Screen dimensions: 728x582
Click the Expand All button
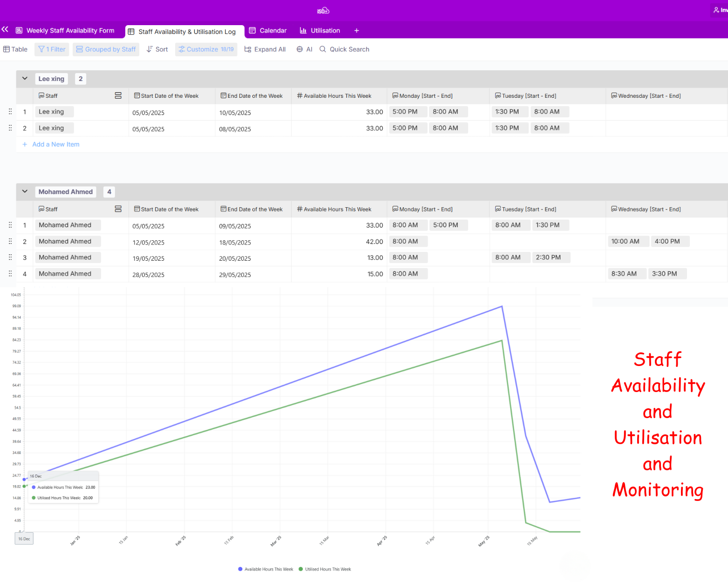point(265,49)
